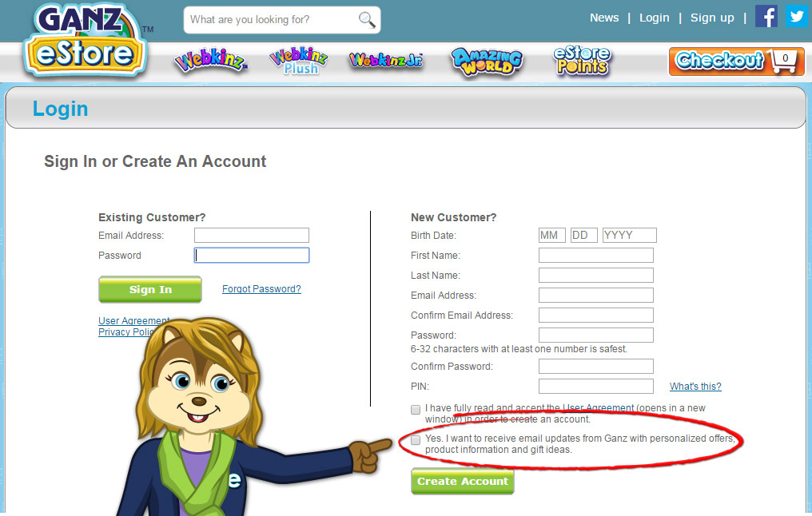Click the Create Account button
The width and height of the screenshot is (812, 516).
coord(463,482)
